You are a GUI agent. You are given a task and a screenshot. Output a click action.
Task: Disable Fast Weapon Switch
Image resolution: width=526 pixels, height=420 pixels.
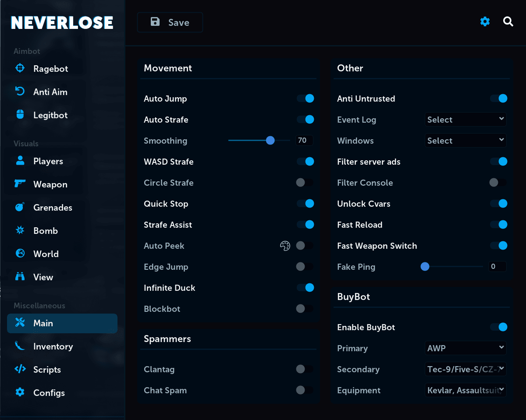click(x=498, y=246)
